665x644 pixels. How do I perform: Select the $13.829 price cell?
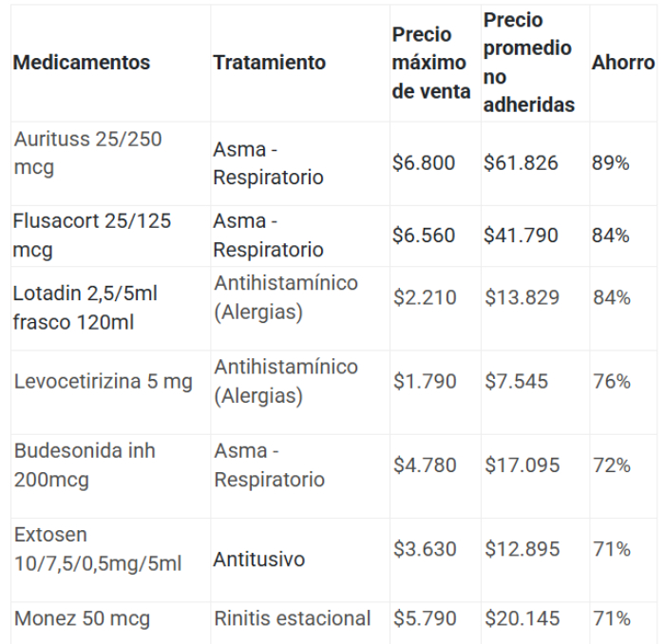click(x=522, y=297)
